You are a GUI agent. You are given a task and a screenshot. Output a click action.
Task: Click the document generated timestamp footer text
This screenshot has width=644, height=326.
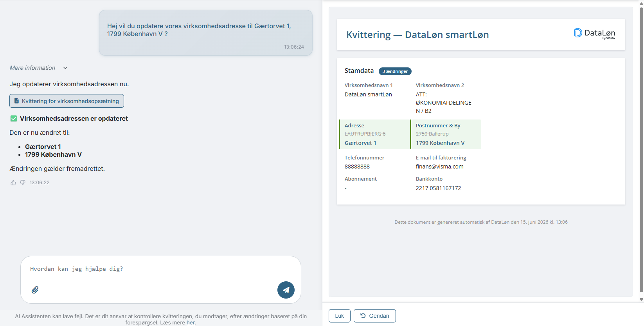[x=481, y=222]
